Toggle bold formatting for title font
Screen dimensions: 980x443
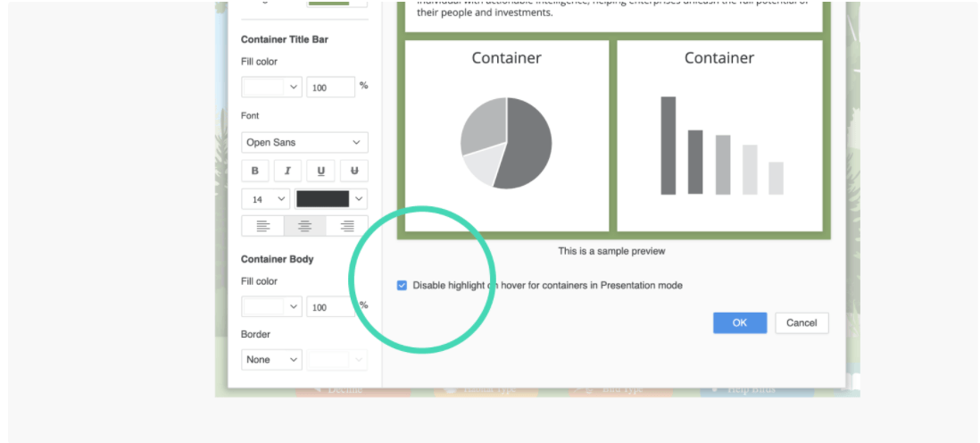[x=255, y=171]
